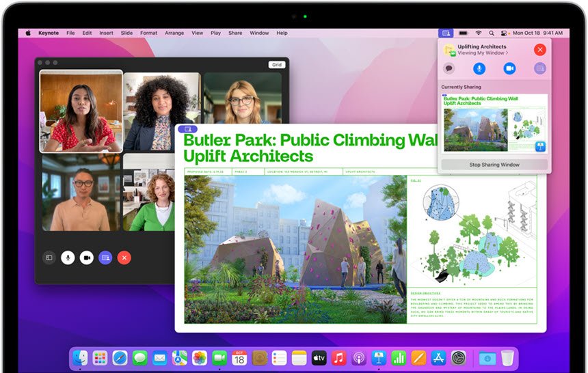Image resolution: width=588 pixels, height=373 pixels.
Task: Open the Insert menu
Action: (106, 33)
